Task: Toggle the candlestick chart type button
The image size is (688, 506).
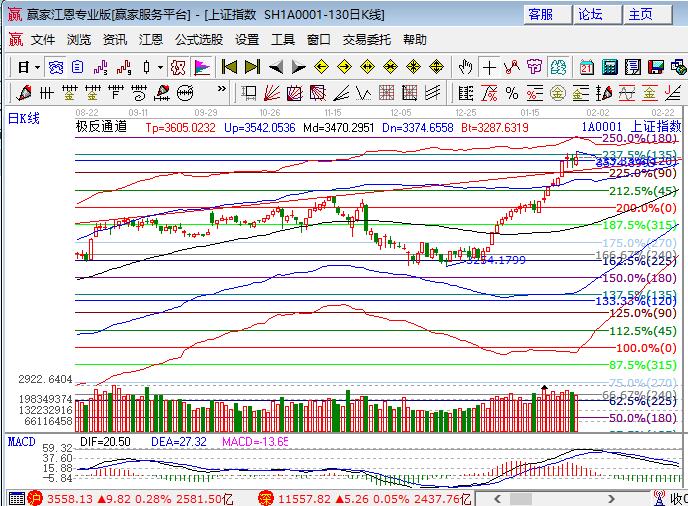Action: 147,67
